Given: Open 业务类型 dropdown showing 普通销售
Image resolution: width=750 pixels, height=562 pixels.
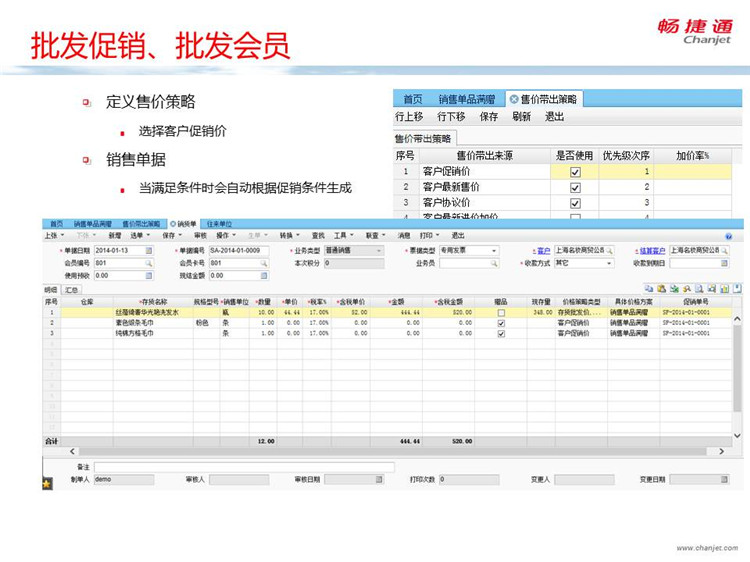Looking at the screenshot, I should click(x=354, y=251).
